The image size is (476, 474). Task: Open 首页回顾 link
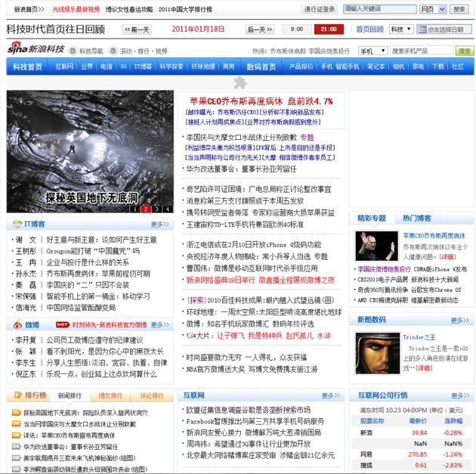coord(369,29)
